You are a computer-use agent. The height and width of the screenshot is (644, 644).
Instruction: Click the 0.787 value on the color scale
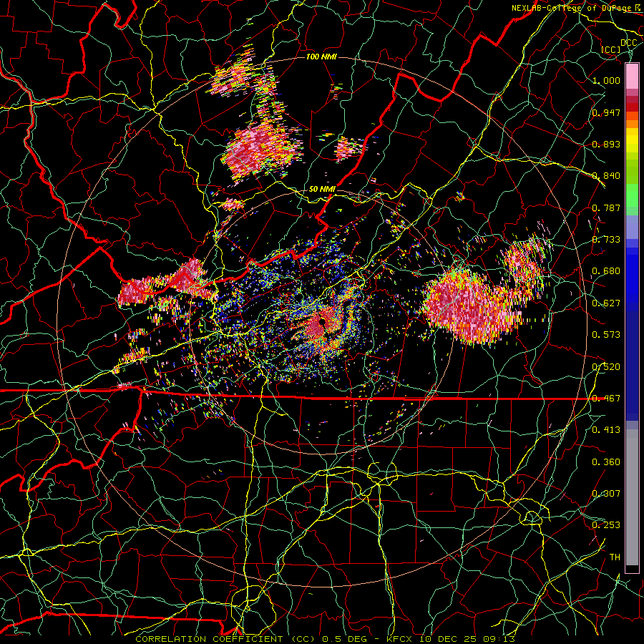pyautogui.click(x=606, y=208)
